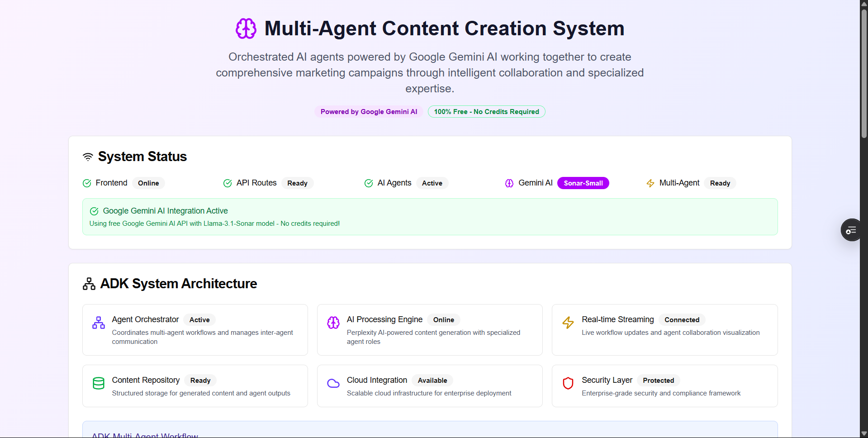Click the Ready badge next to API Routes

tap(297, 183)
